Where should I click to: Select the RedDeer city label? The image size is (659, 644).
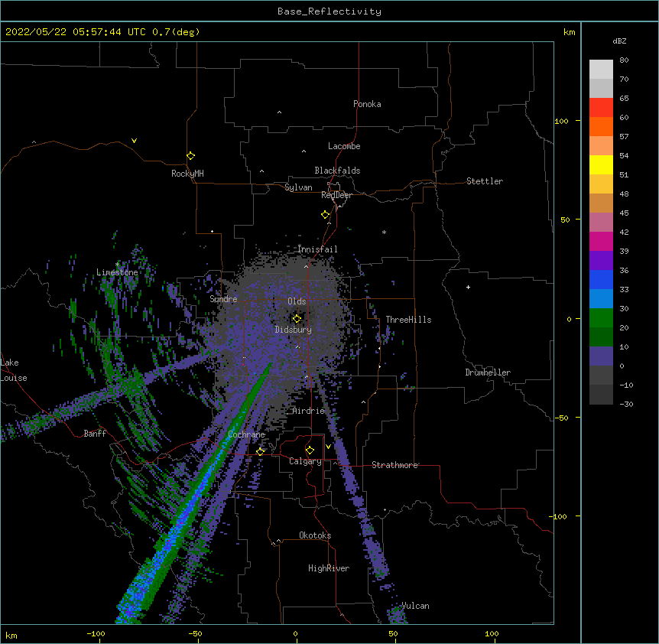tap(336, 195)
